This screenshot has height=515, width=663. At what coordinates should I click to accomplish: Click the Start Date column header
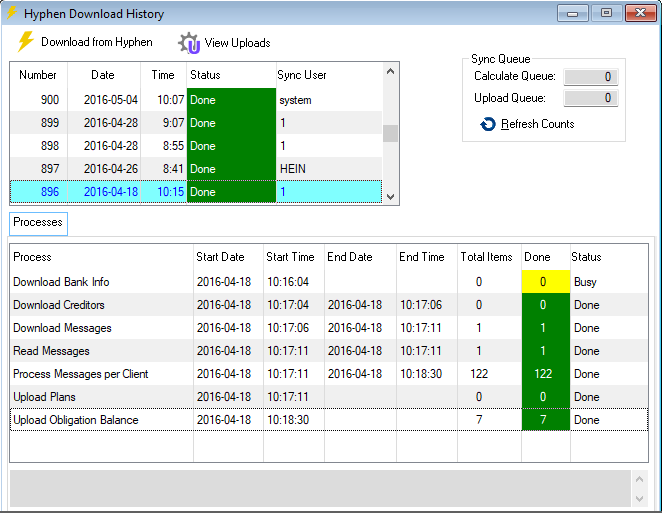[x=228, y=257]
